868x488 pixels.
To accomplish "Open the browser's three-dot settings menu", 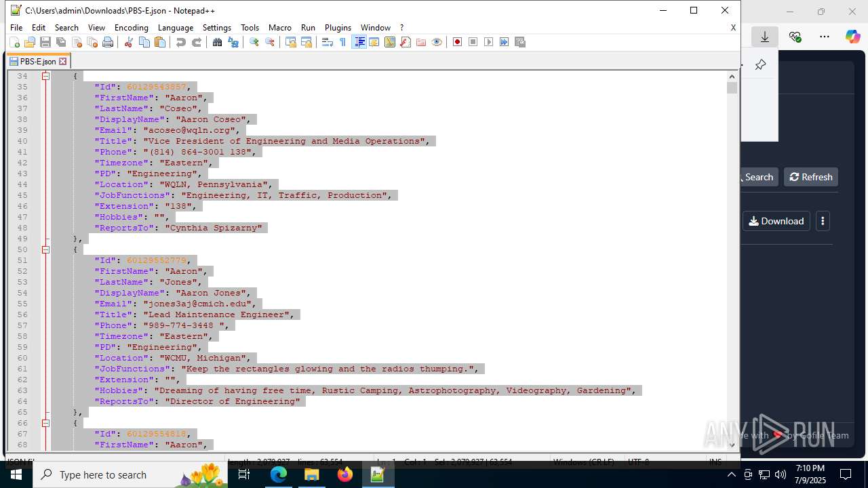I will point(825,37).
